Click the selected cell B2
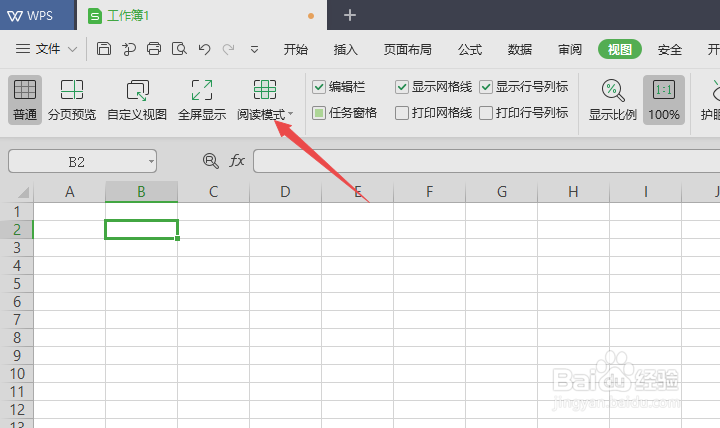 pyautogui.click(x=141, y=230)
